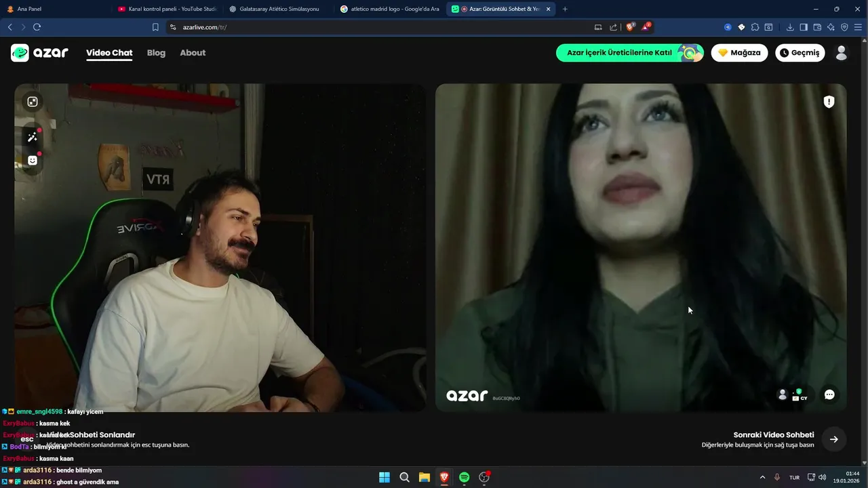Open File Explorer from the taskbar
The image size is (868, 488).
[425, 477]
